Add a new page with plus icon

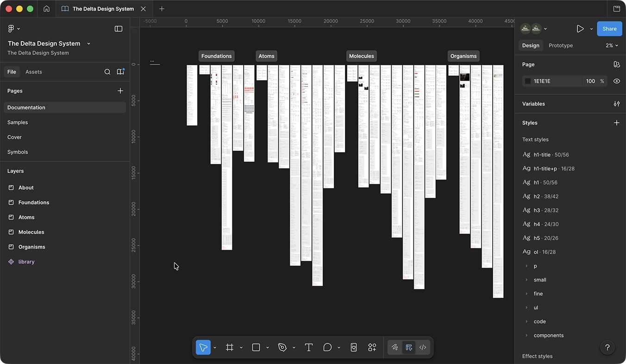[x=120, y=91]
